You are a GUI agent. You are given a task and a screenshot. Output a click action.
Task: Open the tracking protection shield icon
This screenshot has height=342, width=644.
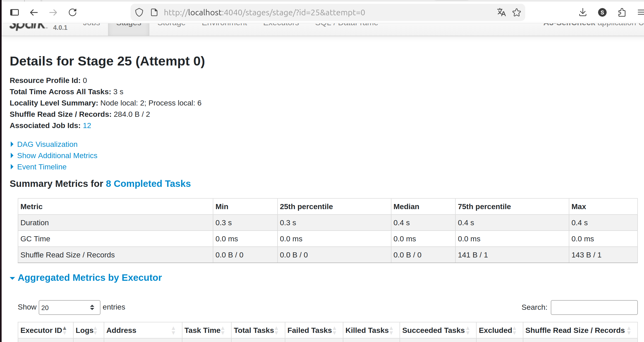click(x=139, y=12)
